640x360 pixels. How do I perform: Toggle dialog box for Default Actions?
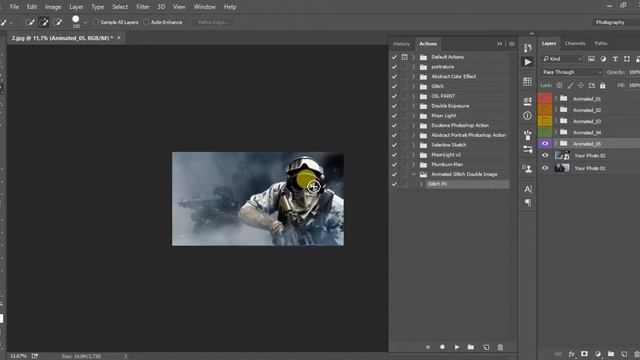[404, 57]
